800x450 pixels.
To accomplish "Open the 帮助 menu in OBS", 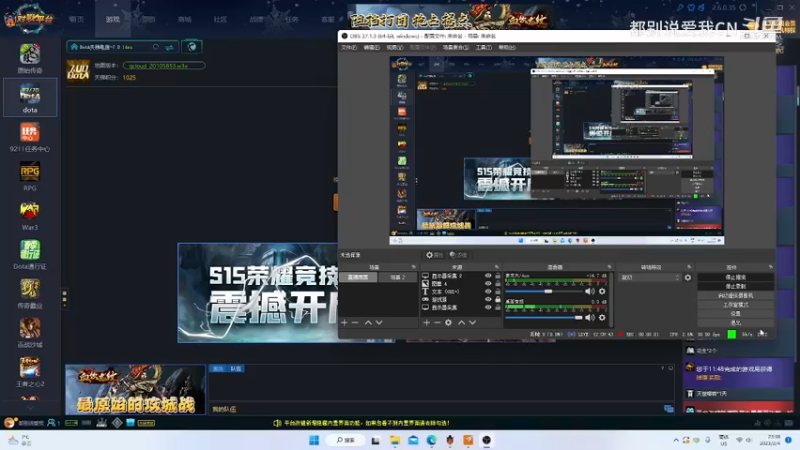I will 507,47.
